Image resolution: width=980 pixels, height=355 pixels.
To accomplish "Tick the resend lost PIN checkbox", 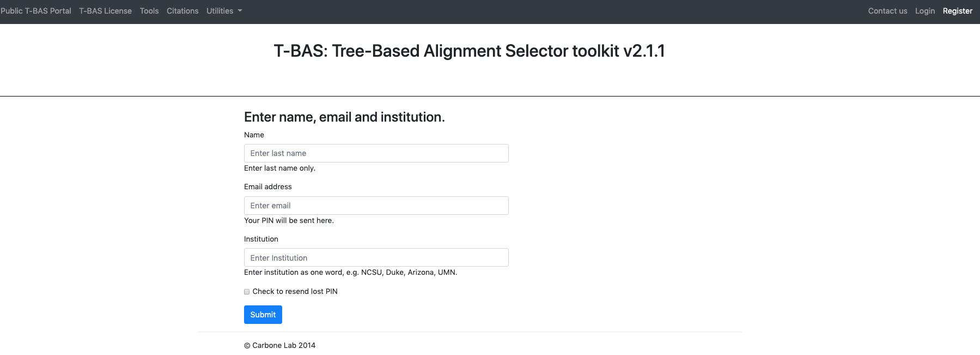I will tap(247, 292).
